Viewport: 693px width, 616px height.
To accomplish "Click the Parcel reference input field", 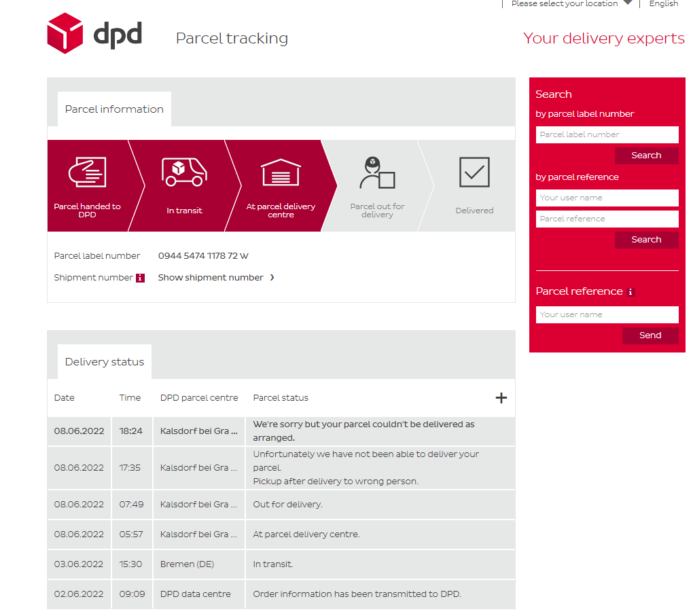I will pyautogui.click(x=607, y=219).
